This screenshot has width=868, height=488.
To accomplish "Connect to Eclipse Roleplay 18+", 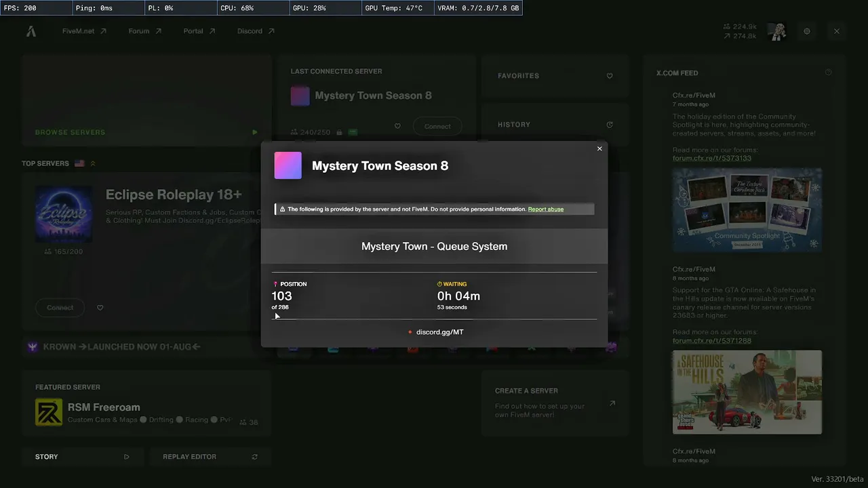I will pos(60,308).
